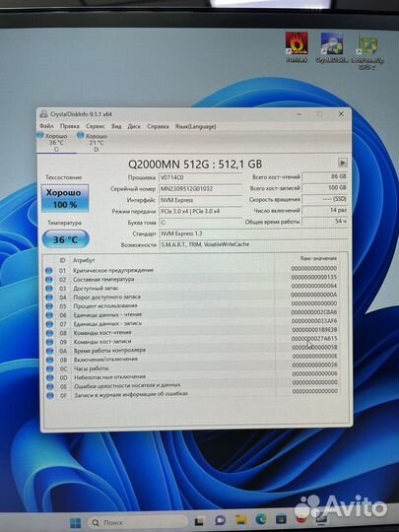Click the Возможности field with S.M.A.R.T., TRIM
The width and height of the screenshot is (399, 532).
(253, 244)
